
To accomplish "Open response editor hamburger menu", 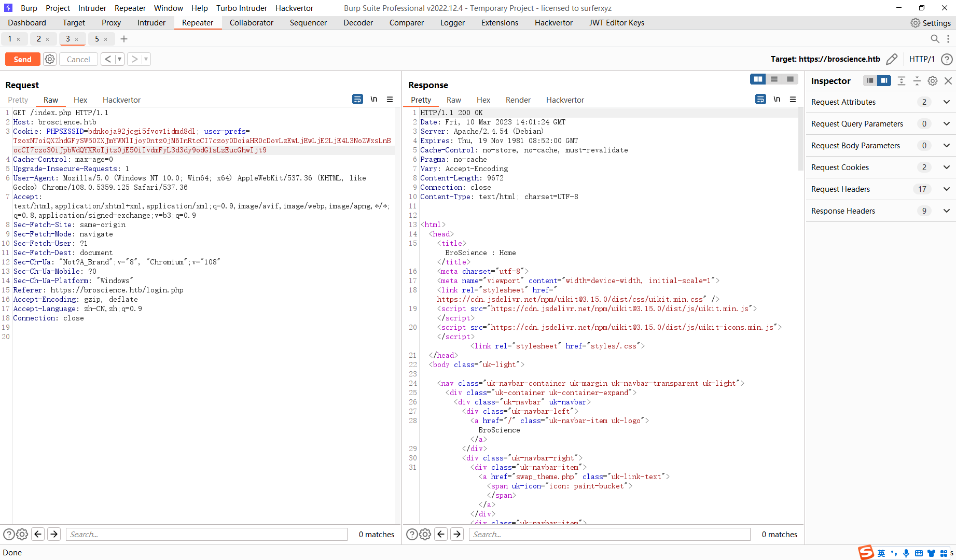I will click(x=793, y=99).
